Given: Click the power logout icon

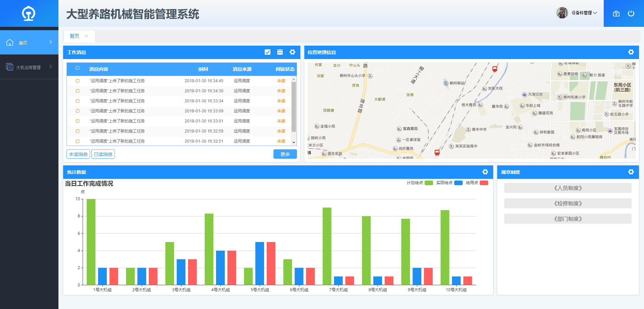Looking at the screenshot, I should click(631, 13).
